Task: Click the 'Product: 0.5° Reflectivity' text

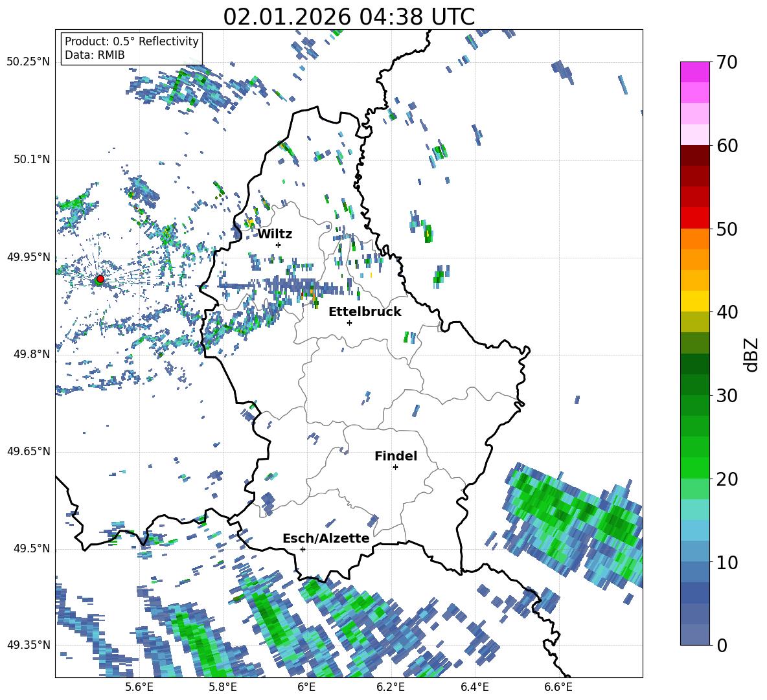Action: pyautogui.click(x=132, y=41)
